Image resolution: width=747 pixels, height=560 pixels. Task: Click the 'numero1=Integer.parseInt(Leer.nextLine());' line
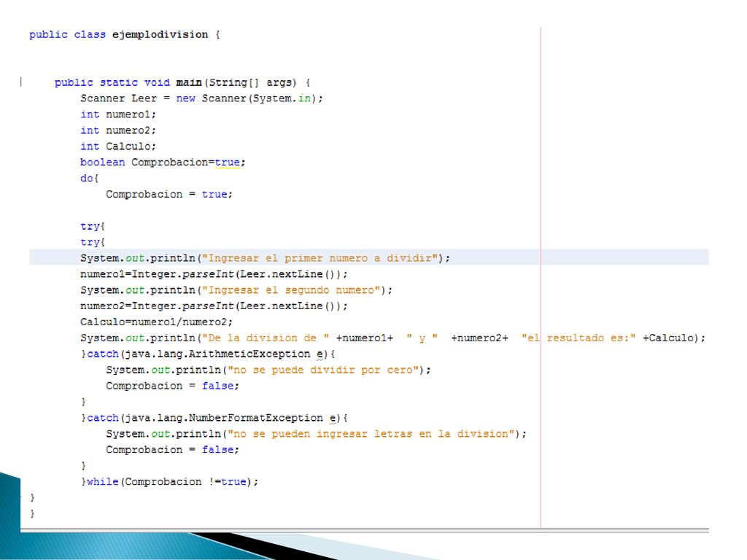[x=214, y=274]
